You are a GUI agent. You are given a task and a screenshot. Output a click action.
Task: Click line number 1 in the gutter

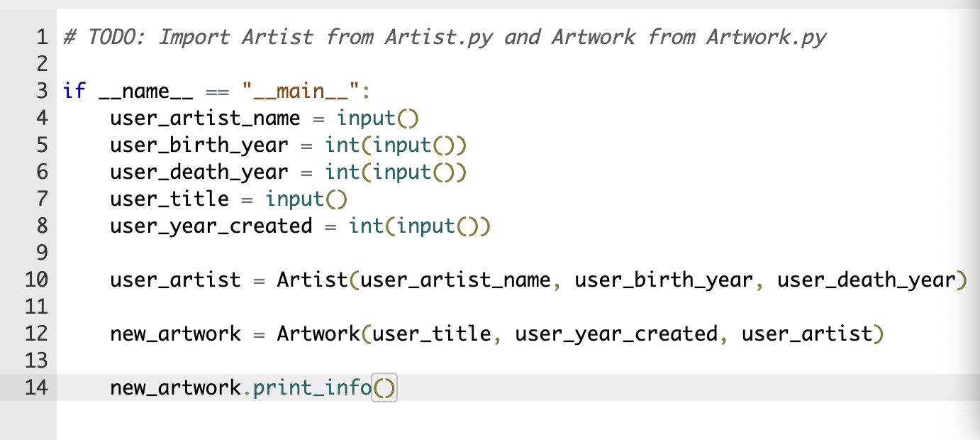pyautogui.click(x=40, y=37)
